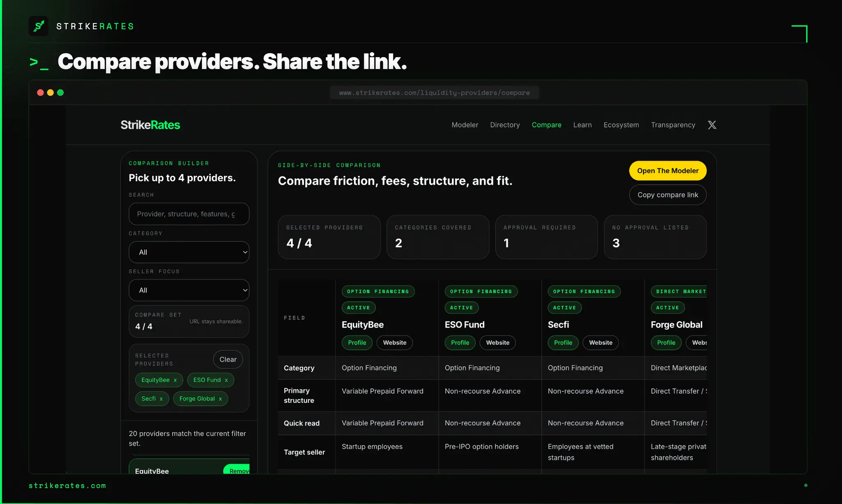Click the Category row label
The width and height of the screenshot is (842, 504).
299,368
